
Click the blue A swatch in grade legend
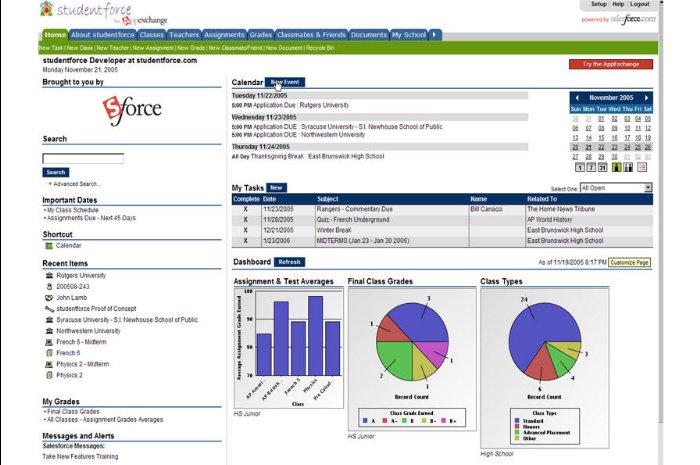click(365, 421)
